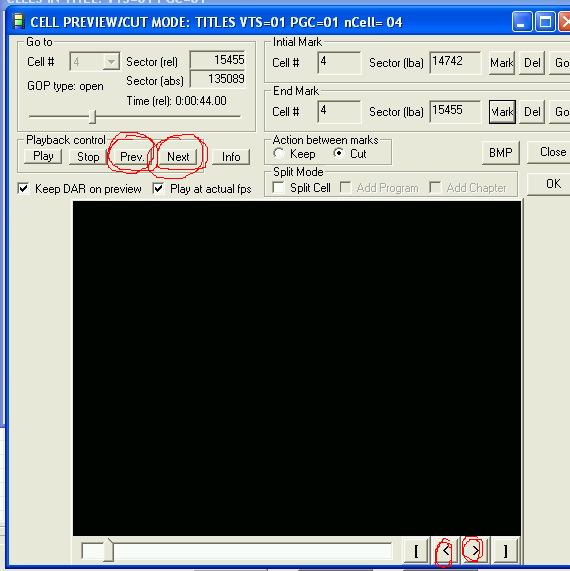The width and height of the screenshot is (570, 571).
Task: Toggle Keep DAR on preview checkbox
Action: pos(24,188)
